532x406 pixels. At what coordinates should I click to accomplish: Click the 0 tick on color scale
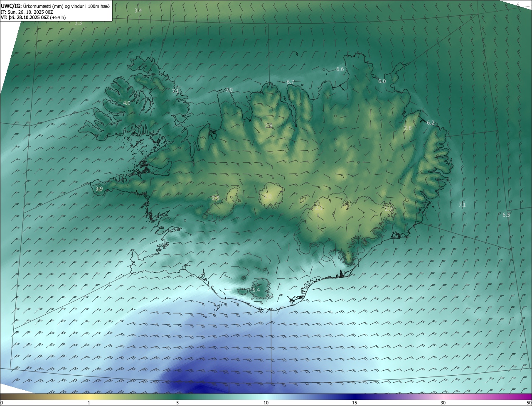pyautogui.click(x=2, y=403)
